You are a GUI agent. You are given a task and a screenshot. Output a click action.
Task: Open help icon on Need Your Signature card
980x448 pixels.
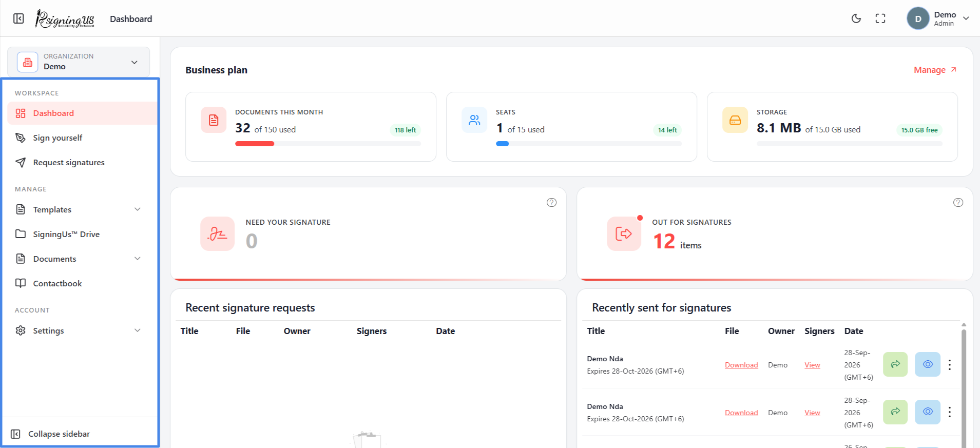(x=551, y=202)
